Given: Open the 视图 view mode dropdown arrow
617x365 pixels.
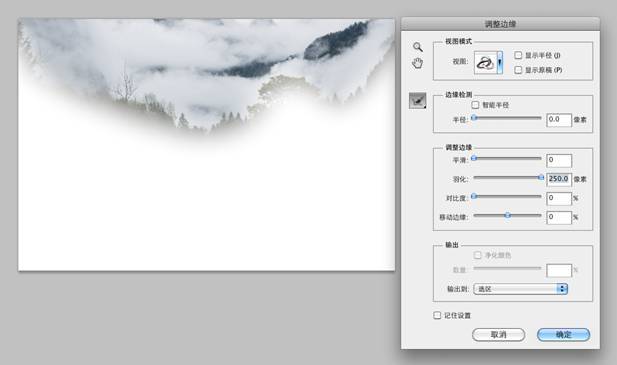Looking at the screenshot, I should (500, 62).
